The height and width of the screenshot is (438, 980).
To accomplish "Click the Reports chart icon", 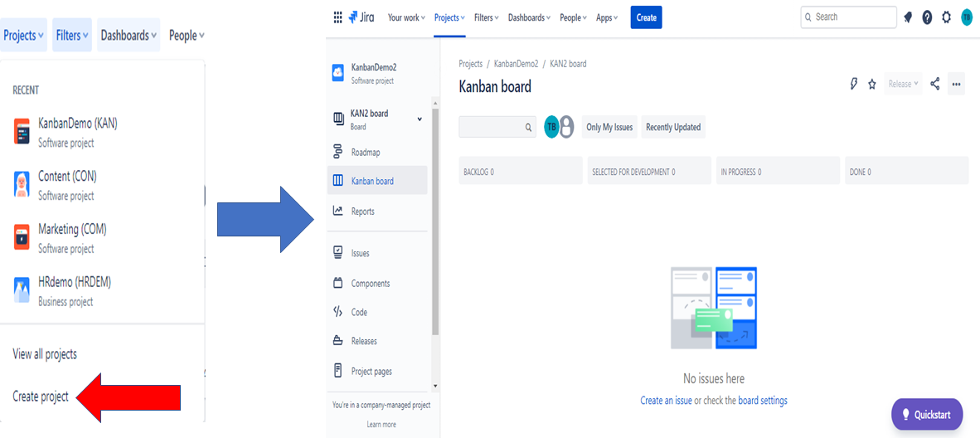I will 338,211.
